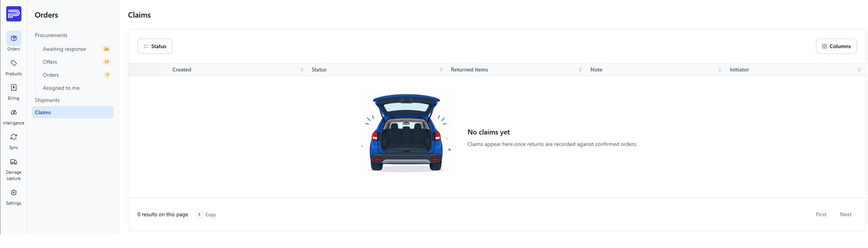Open the Settings gear icon
The width and height of the screenshot is (868, 248).
[x=14, y=193]
